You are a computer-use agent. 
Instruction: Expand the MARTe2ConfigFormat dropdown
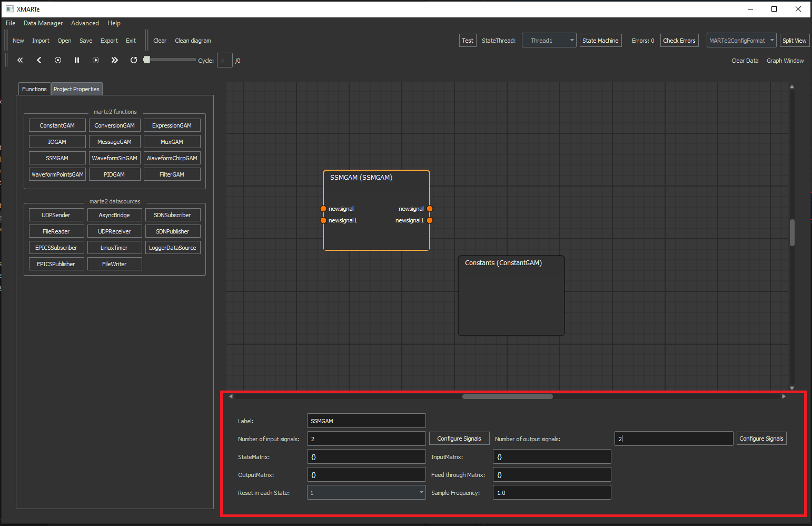point(741,41)
